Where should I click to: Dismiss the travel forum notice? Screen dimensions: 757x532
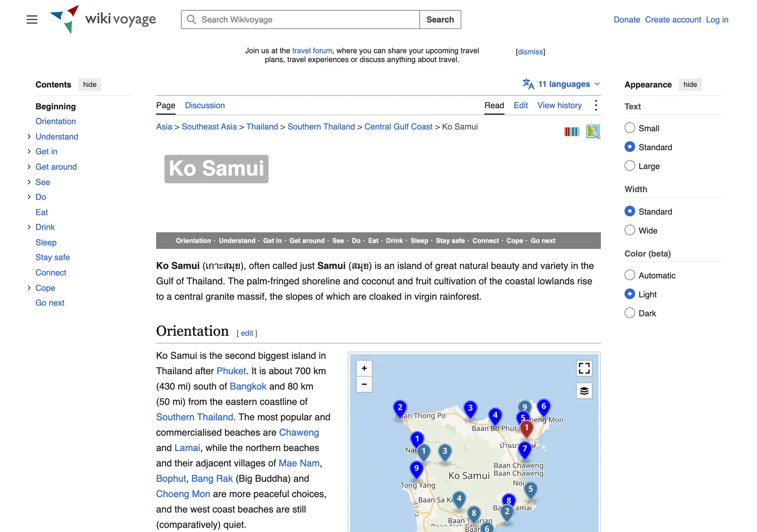point(530,52)
